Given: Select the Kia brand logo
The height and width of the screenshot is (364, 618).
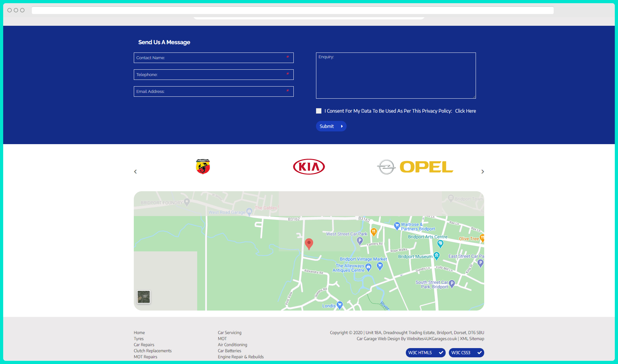Looking at the screenshot, I should point(309,166).
